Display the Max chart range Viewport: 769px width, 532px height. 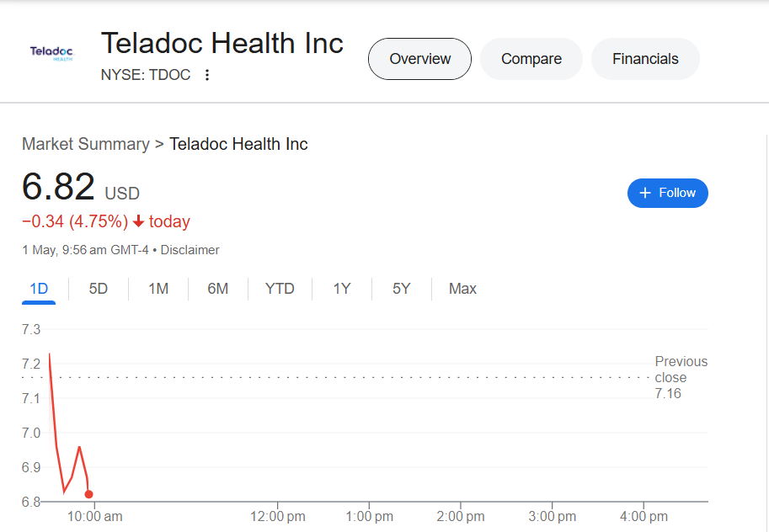click(462, 289)
